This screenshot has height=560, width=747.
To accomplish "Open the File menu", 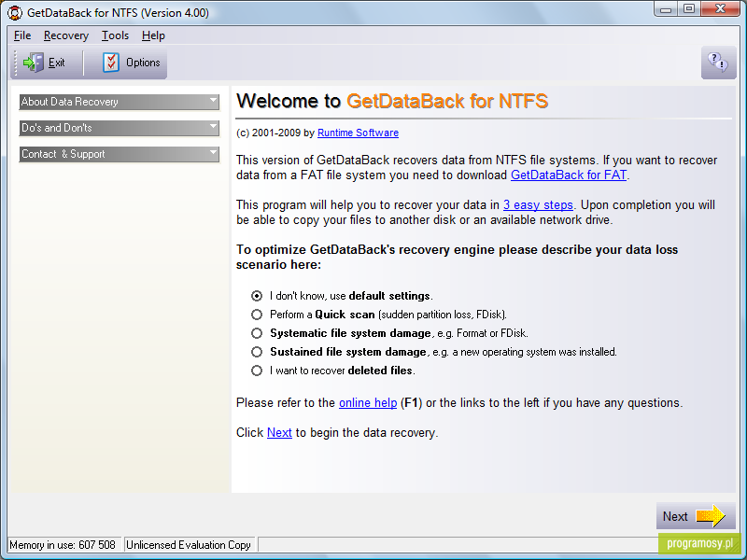I will [x=22, y=35].
